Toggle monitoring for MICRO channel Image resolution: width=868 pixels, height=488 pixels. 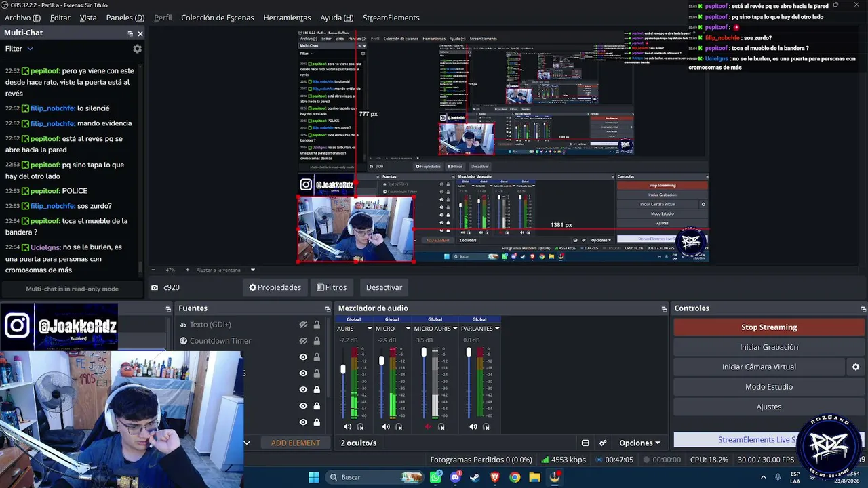[x=399, y=426]
